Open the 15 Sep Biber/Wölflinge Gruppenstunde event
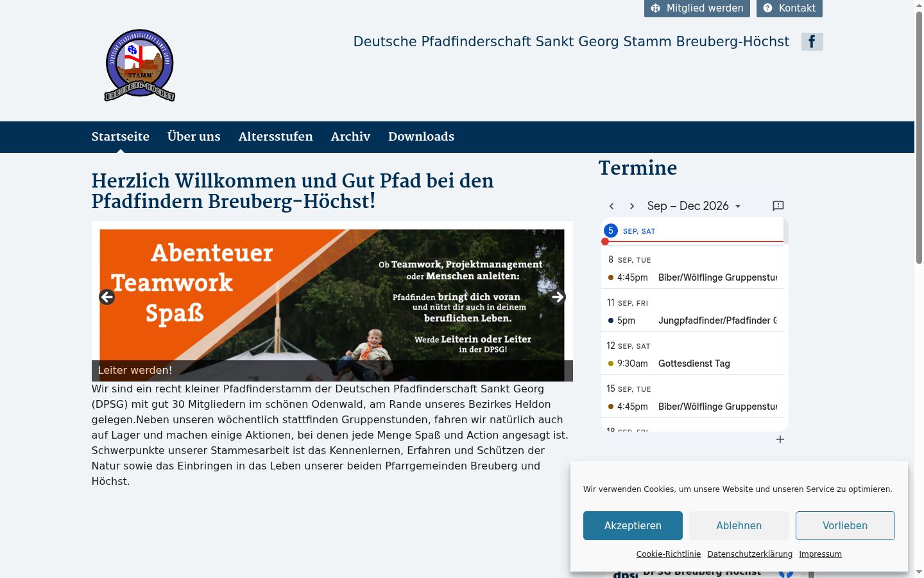924x578 pixels. [692, 407]
